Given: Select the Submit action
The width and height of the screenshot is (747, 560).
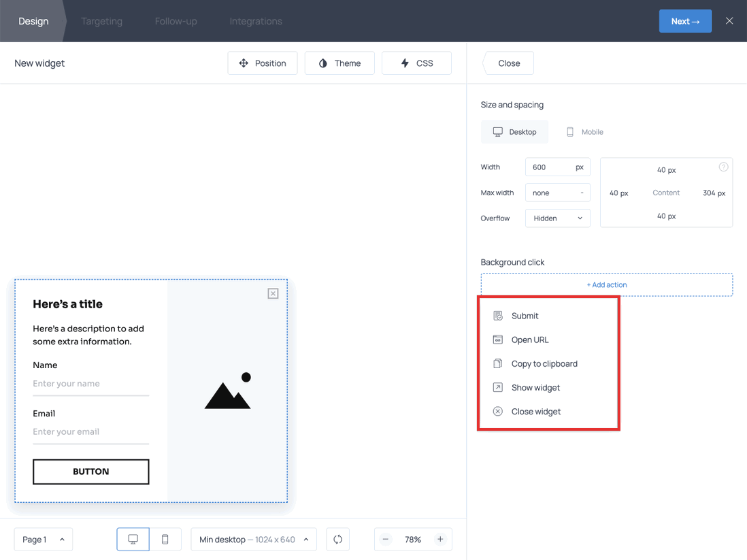Looking at the screenshot, I should [524, 316].
